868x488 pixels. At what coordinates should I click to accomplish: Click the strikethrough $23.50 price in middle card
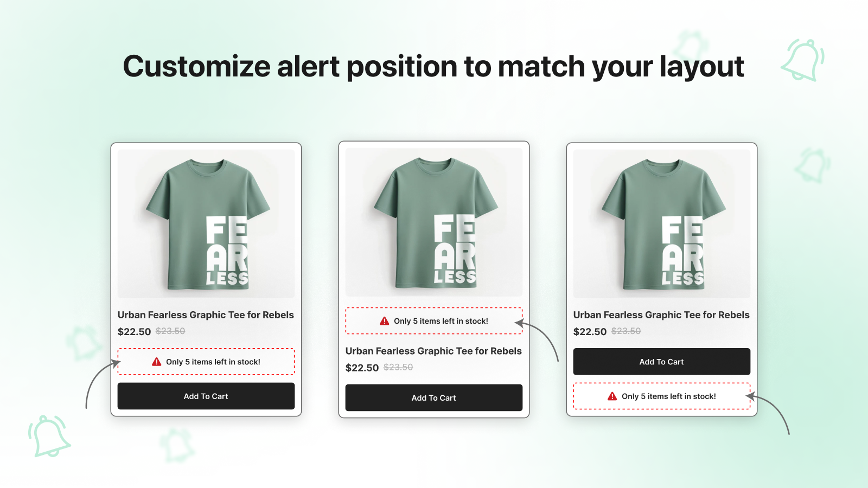(398, 367)
